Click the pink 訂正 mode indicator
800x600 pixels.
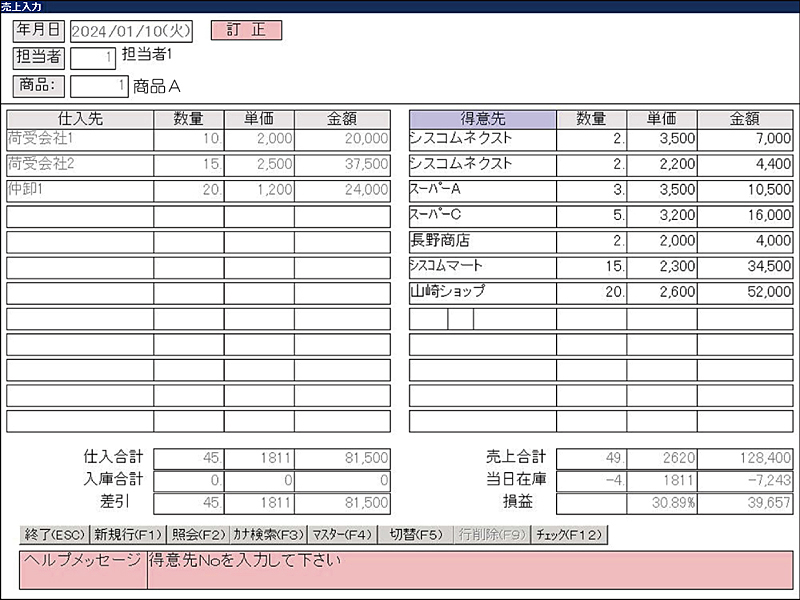(246, 30)
